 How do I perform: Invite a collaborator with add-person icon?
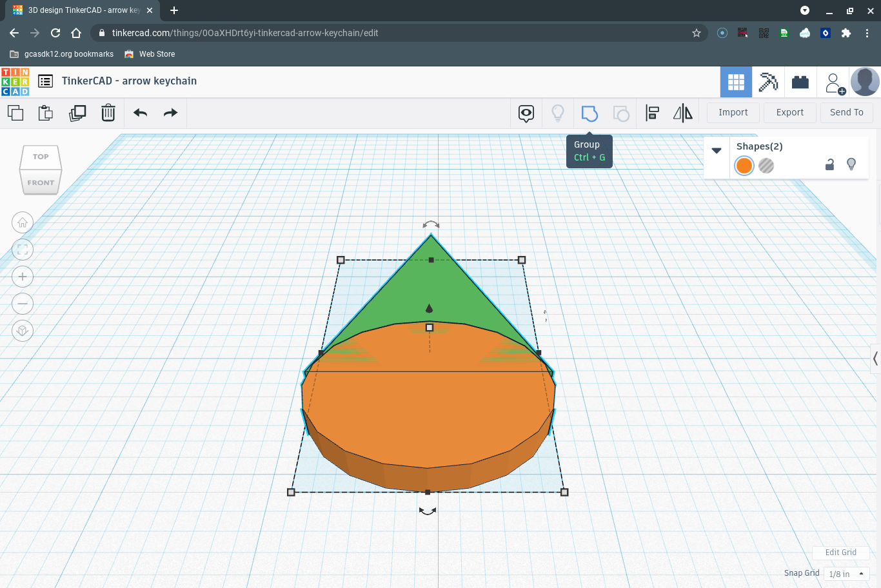tap(835, 83)
